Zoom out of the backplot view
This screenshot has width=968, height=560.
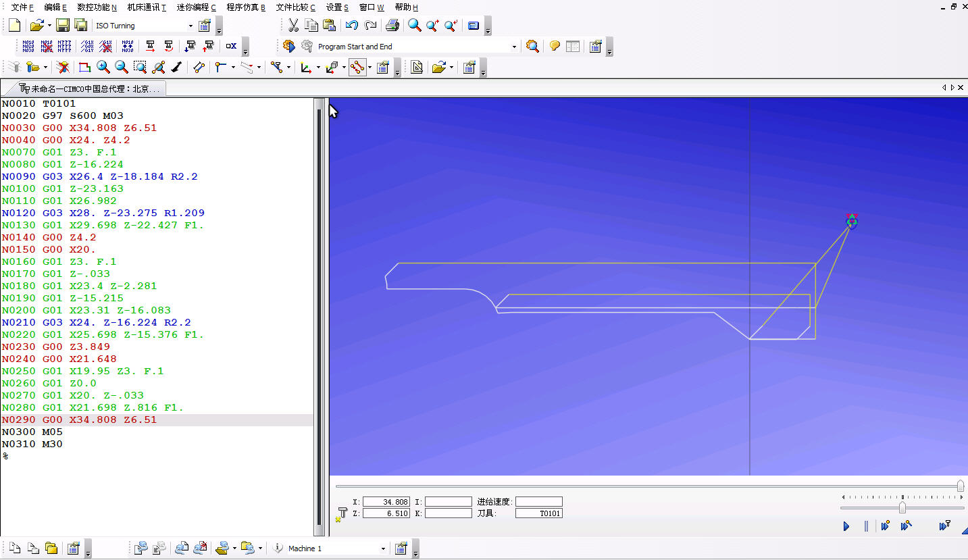(x=122, y=67)
